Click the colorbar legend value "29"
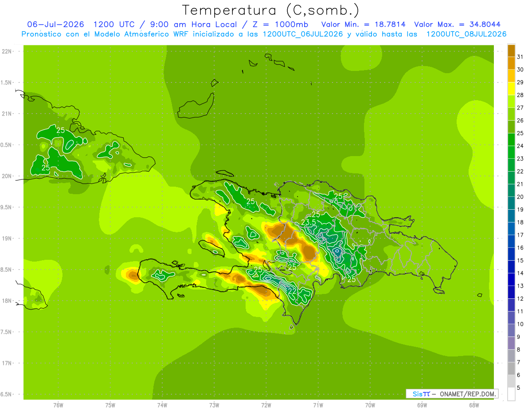Viewport: 532px width, 411px height. click(520, 82)
